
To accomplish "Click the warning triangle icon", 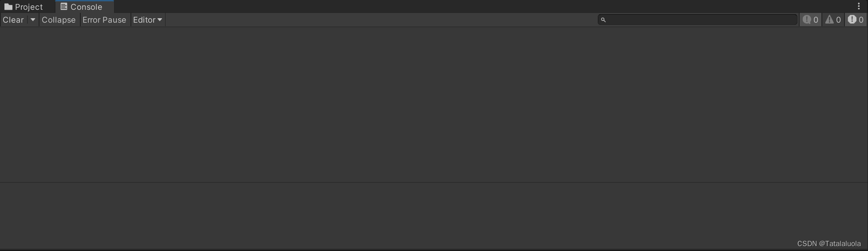I will click(x=829, y=20).
